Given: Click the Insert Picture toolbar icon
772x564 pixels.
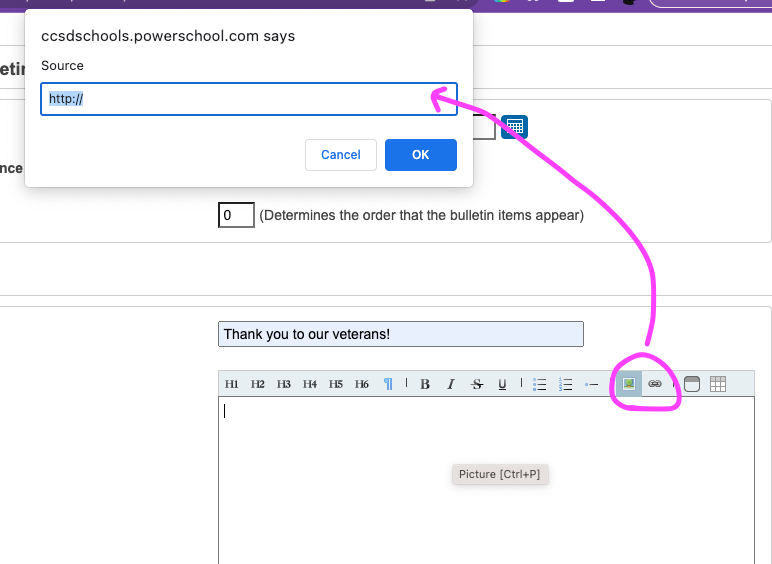Looking at the screenshot, I should pyautogui.click(x=628, y=384).
